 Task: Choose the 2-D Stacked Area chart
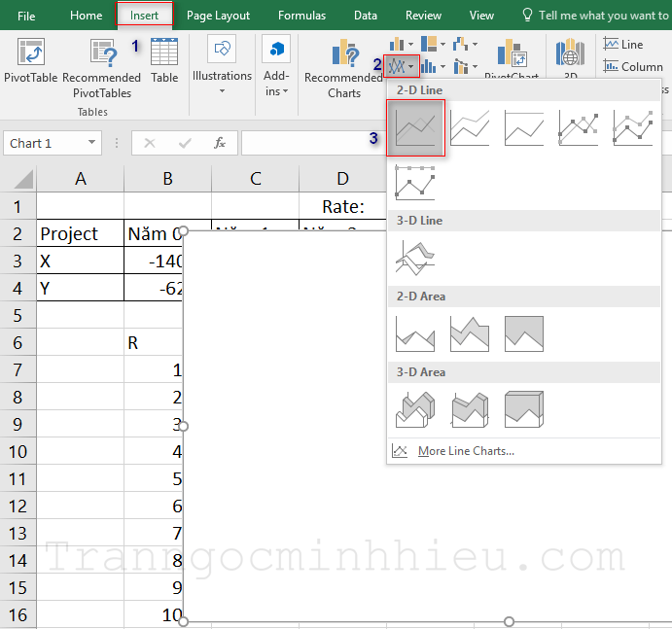[x=470, y=333]
